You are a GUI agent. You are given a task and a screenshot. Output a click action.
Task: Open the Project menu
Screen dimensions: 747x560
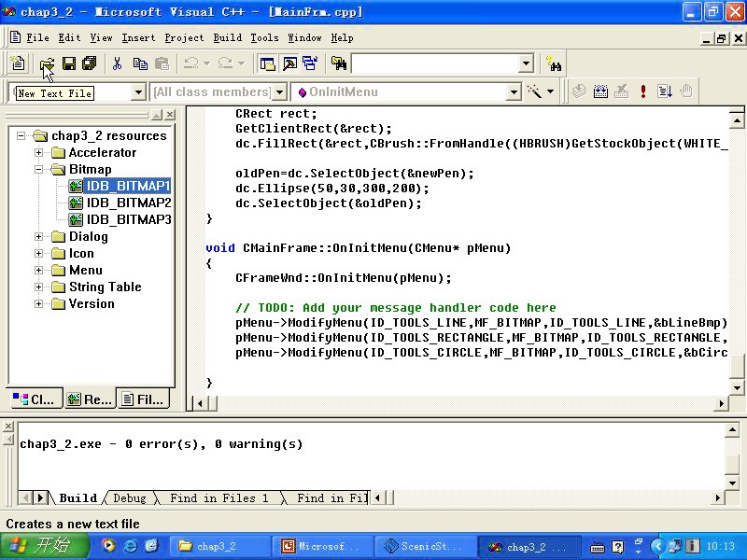[x=184, y=38]
